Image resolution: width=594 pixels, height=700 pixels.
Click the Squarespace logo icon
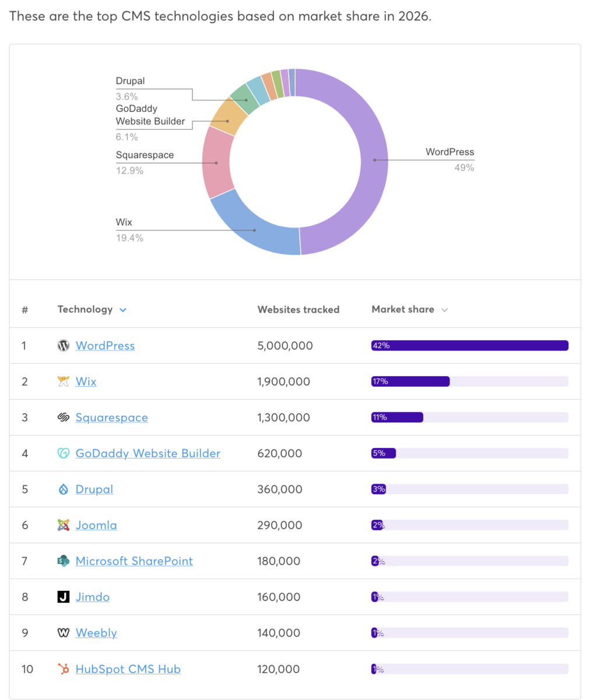point(64,417)
